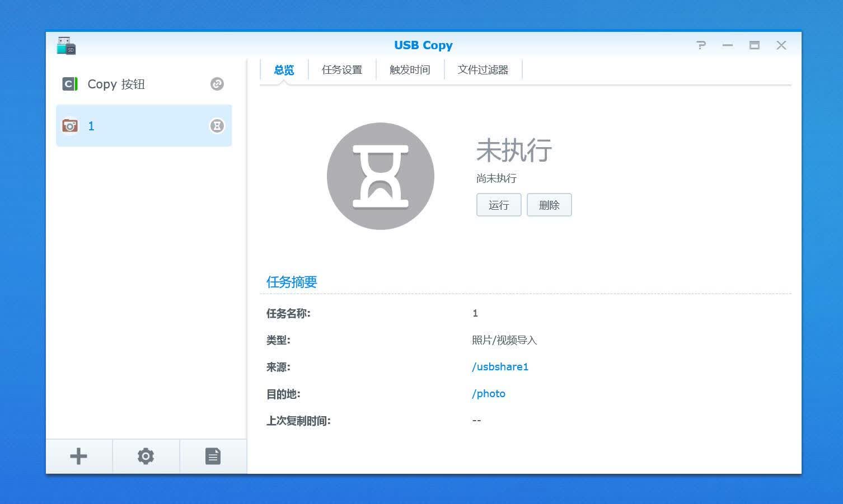Click the Copy 按钮 green C icon
Screen dimensions: 843x504
(70, 84)
